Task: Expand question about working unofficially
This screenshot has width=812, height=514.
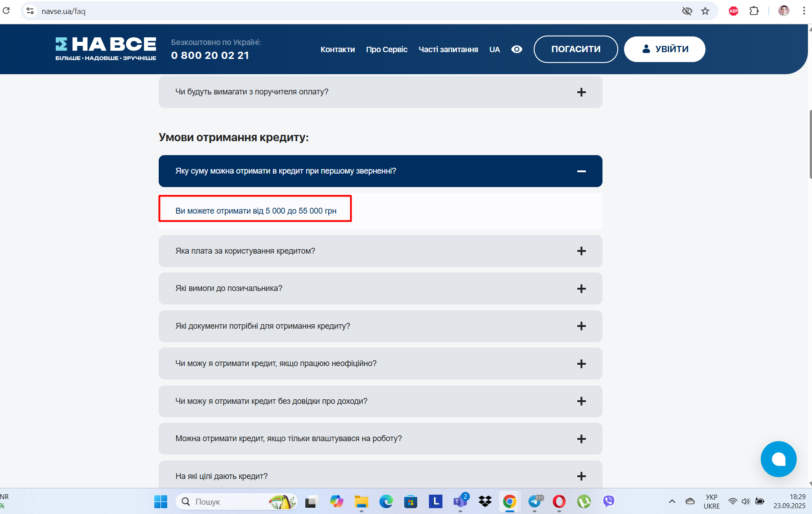Action: 380,363
